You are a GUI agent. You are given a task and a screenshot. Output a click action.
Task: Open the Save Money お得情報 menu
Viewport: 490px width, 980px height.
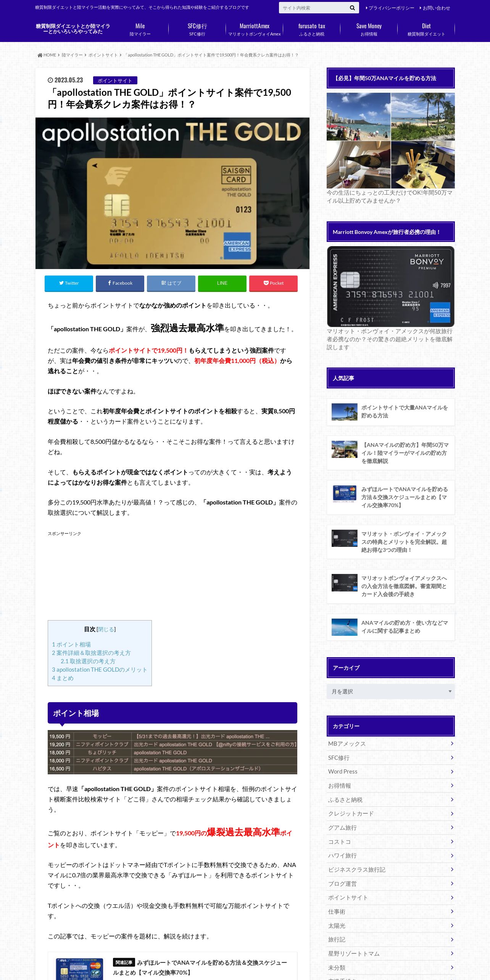[x=369, y=29]
